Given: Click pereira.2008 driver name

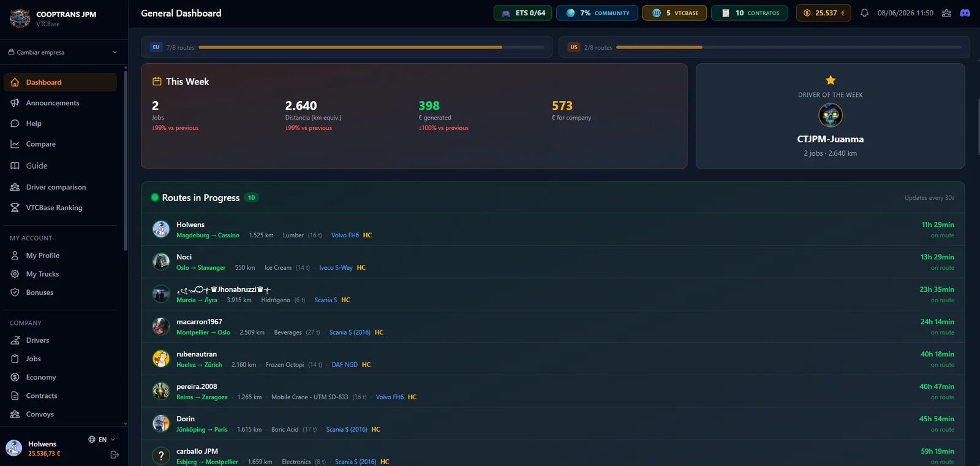Looking at the screenshot, I should [197, 387].
